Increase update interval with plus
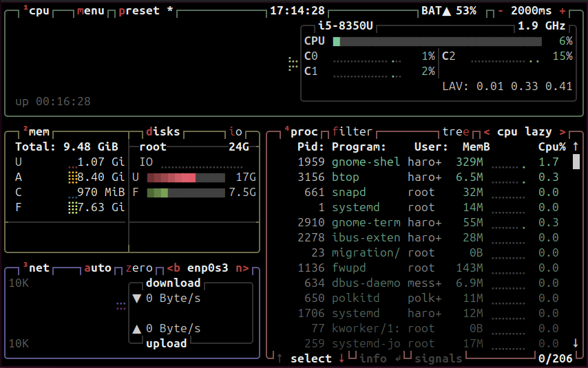This screenshot has height=368, width=588. [x=562, y=11]
